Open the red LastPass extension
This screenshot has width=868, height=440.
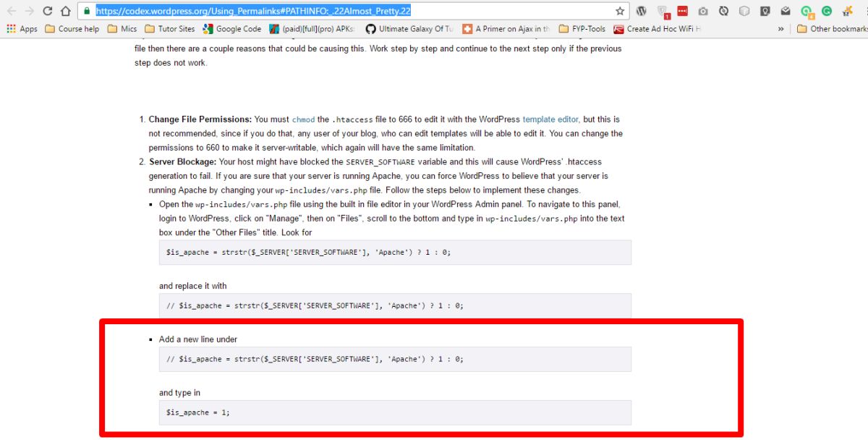[682, 11]
